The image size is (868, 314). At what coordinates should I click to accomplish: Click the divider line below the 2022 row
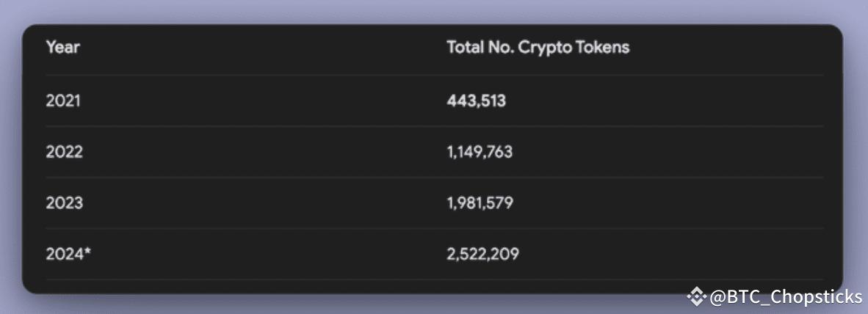click(x=433, y=177)
